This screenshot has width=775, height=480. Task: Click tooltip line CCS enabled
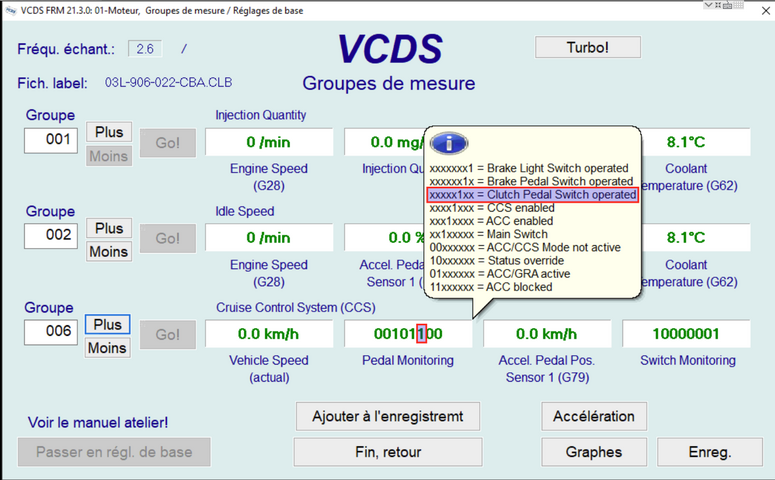point(492,208)
